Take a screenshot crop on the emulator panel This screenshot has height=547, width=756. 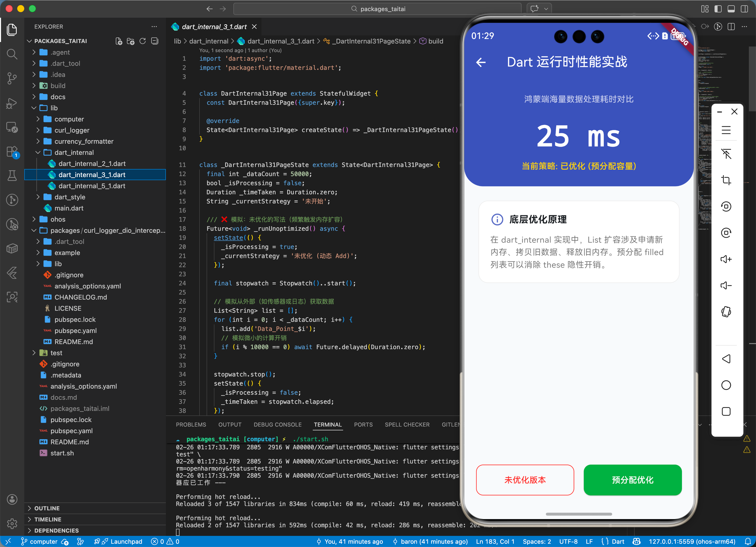(x=726, y=180)
